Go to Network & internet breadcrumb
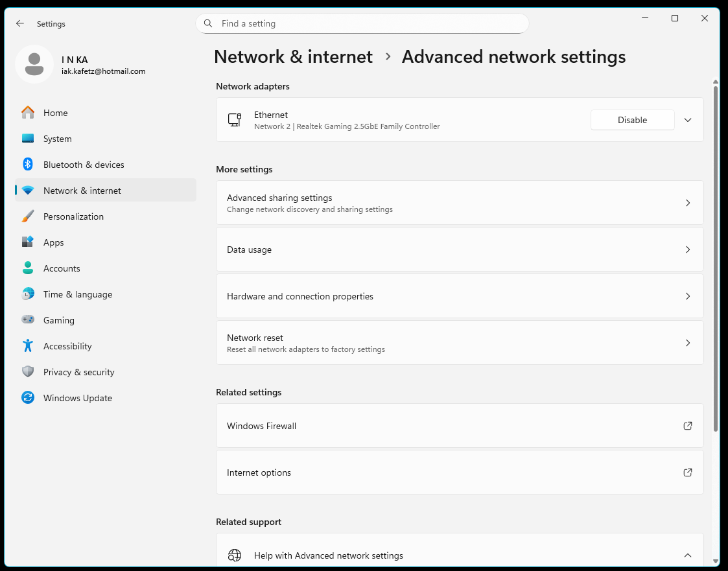Image resolution: width=728 pixels, height=571 pixels. [x=293, y=57]
